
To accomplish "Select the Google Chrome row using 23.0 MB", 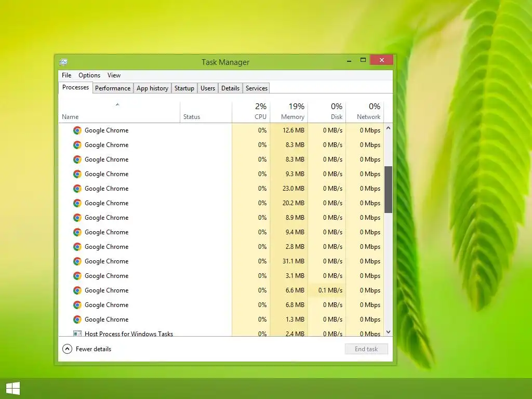I will pos(221,189).
